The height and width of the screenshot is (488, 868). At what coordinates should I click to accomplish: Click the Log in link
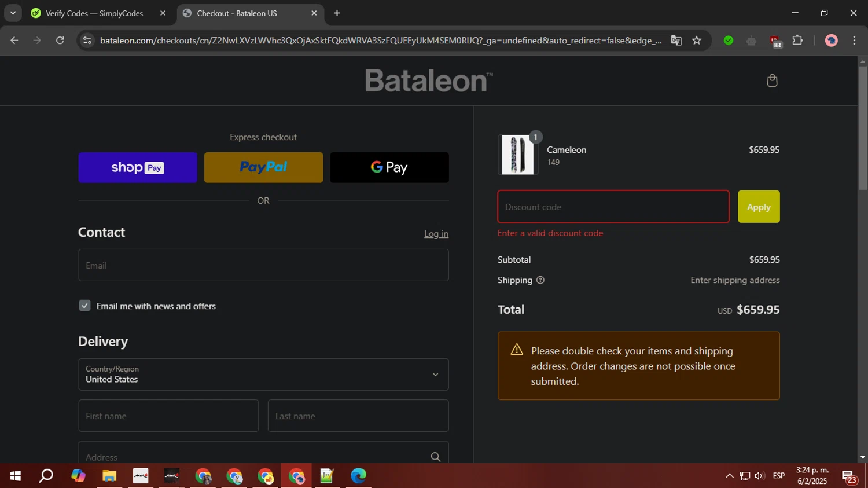tap(436, 234)
